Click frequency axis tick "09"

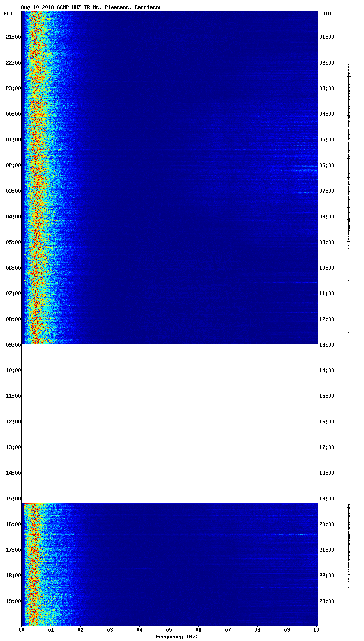pos(287,630)
